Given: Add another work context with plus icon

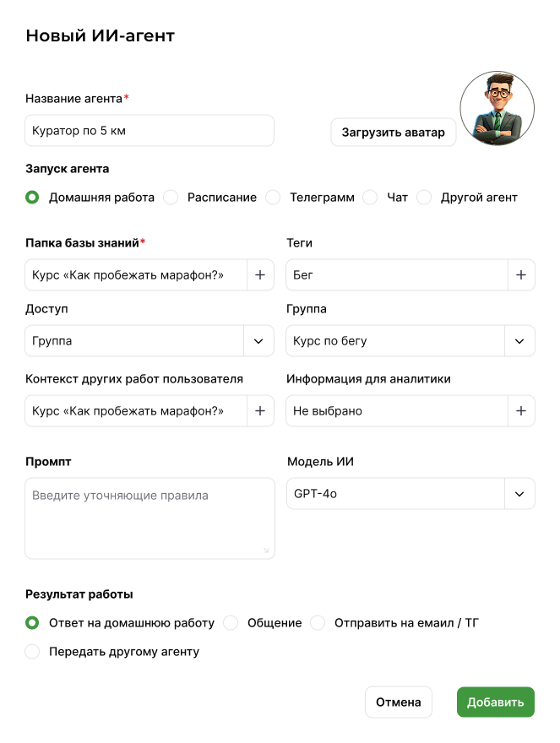Looking at the screenshot, I should coord(260,411).
